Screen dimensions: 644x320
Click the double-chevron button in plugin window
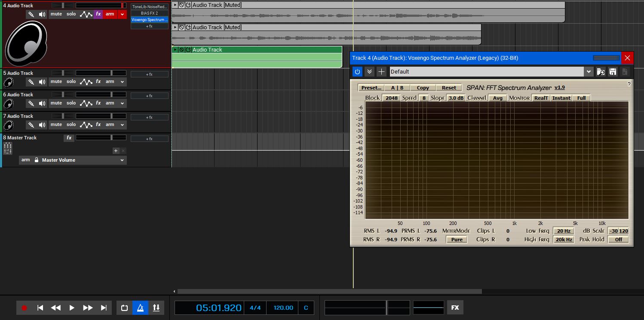[x=369, y=71]
